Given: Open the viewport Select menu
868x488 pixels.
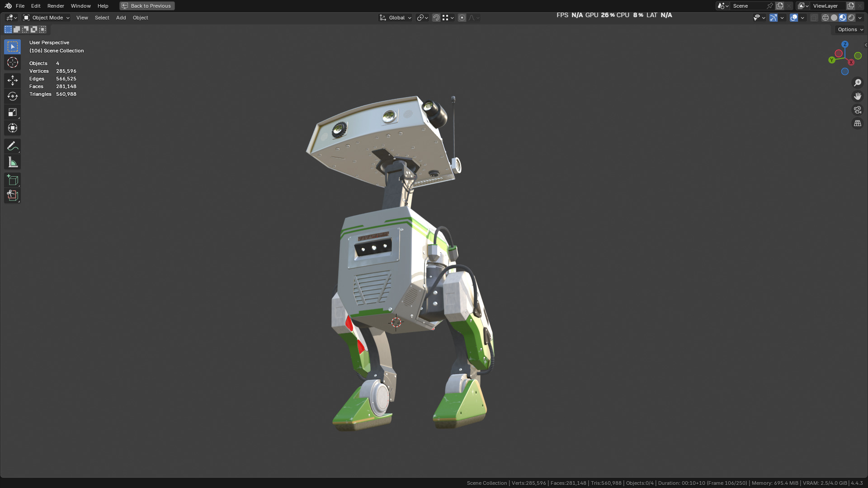Looking at the screenshot, I should click(x=102, y=18).
